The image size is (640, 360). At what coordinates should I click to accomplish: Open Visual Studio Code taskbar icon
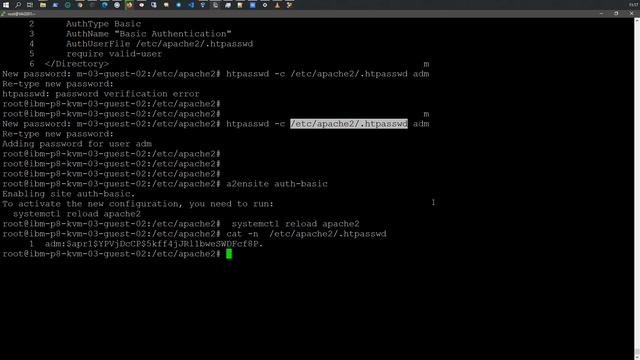point(191,5)
